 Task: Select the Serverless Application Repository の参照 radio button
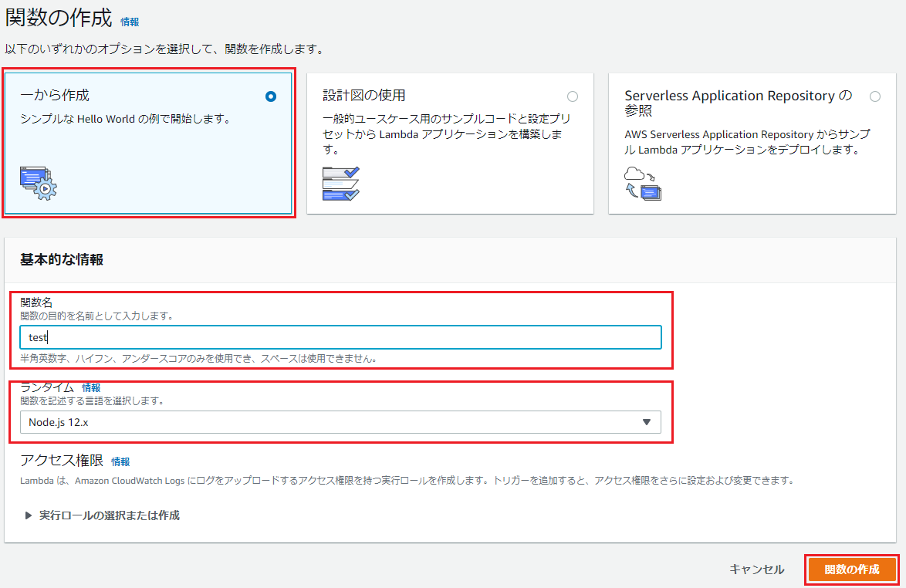tap(875, 96)
